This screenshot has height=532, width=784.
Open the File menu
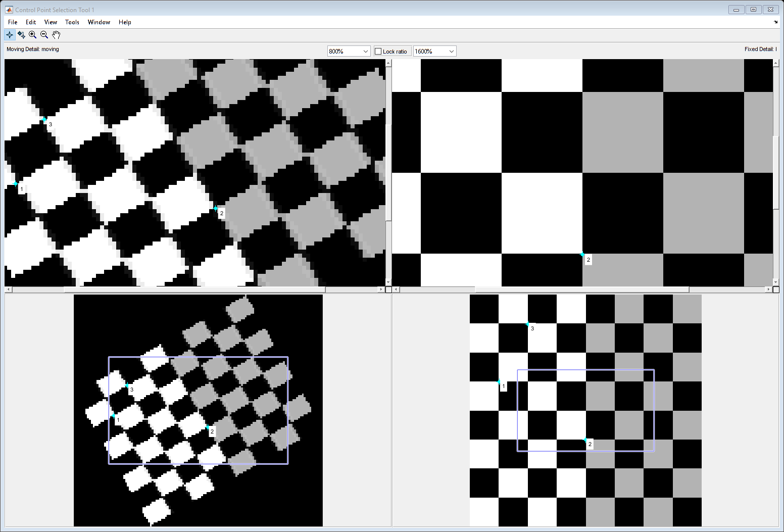pos(13,22)
